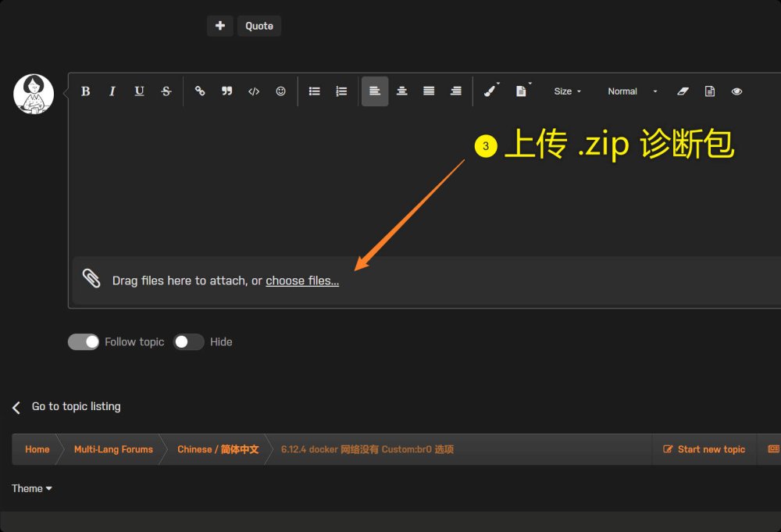Apply underline formatting
The image size is (781, 532).
point(139,91)
